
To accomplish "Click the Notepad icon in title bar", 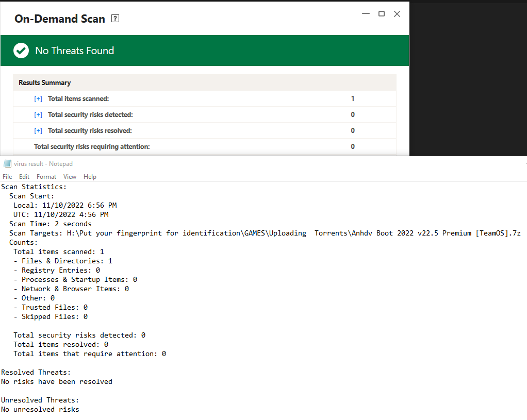I will pos(7,164).
